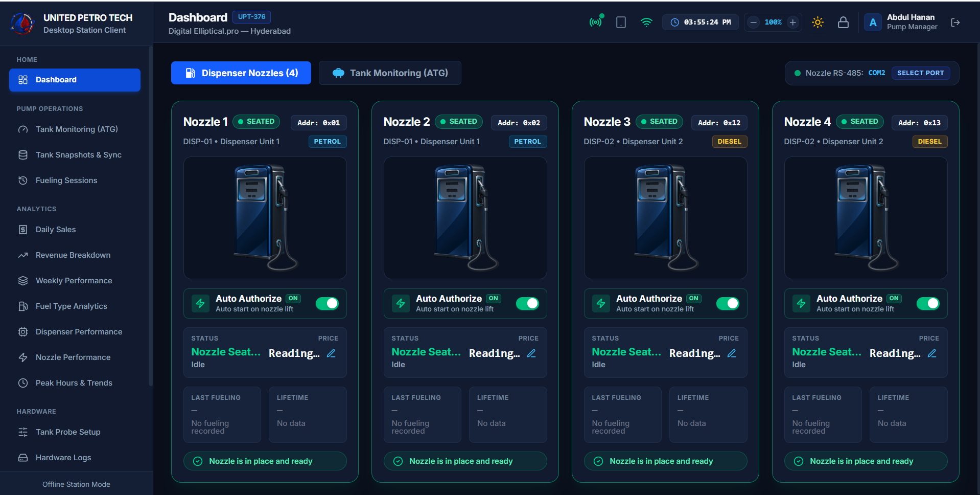Click lightning icon in Nozzle 3 Auto Authorize

(x=601, y=304)
